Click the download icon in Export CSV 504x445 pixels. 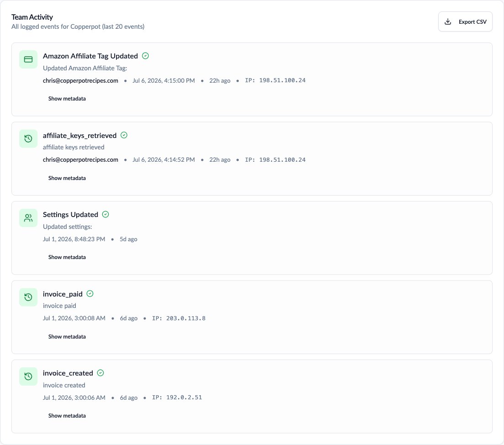(448, 21)
